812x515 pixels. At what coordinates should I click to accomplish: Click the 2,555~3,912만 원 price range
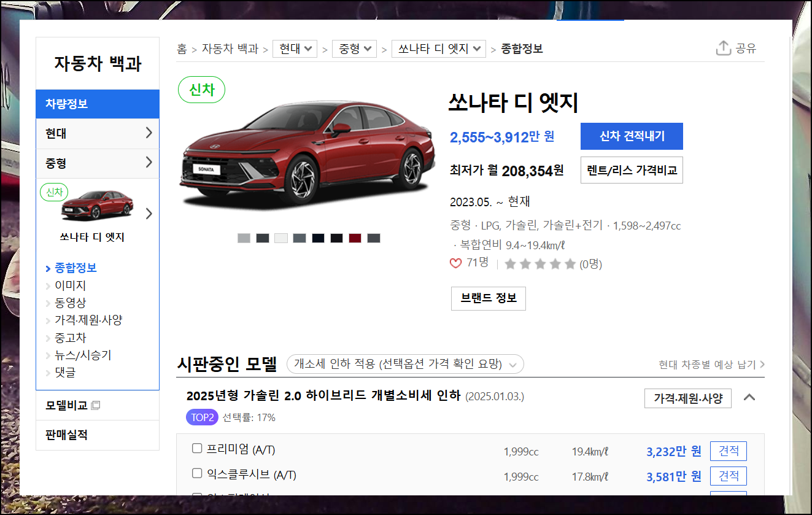tap(502, 137)
